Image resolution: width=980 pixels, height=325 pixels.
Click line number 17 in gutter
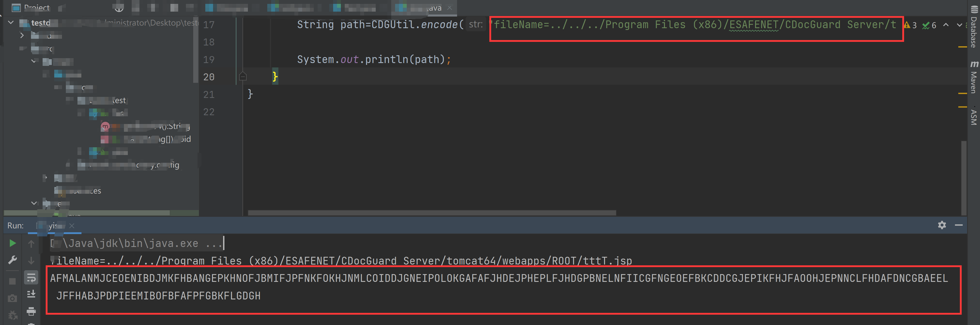(208, 25)
